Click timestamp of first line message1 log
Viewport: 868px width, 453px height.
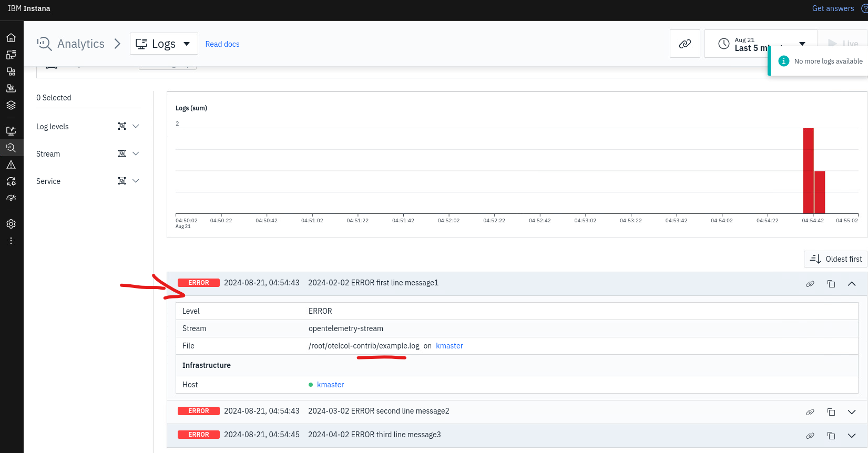click(262, 283)
